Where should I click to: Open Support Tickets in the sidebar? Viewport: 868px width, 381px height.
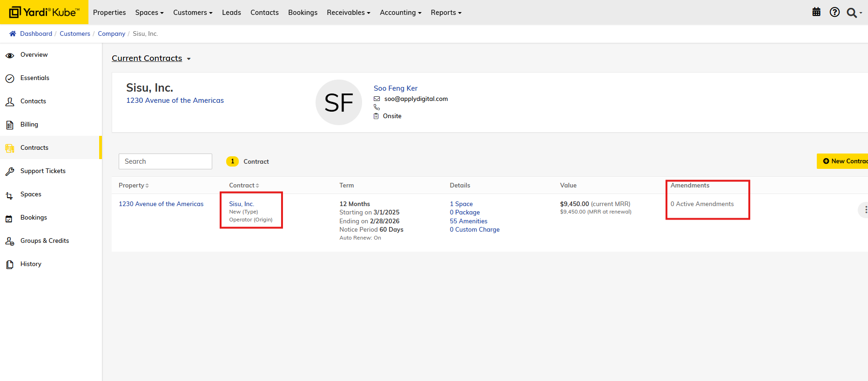point(43,171)
